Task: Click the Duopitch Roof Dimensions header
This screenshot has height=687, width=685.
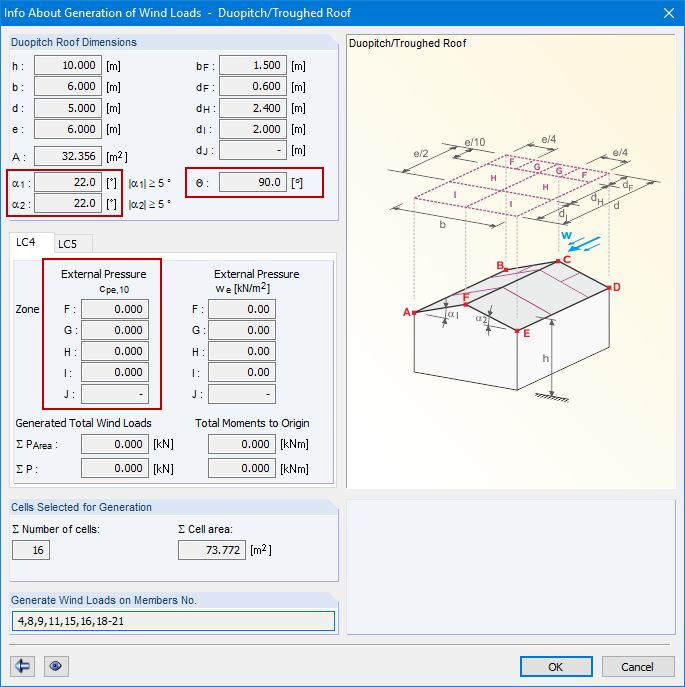Action: coord(74,42)
